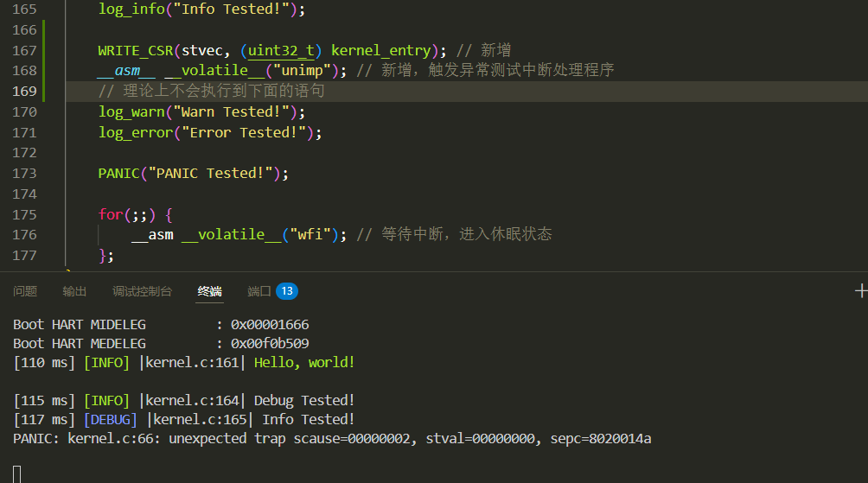Image resolution: width=868 pixels, height=483 pixels.
Task: Click line number 167 in the gutter
Action: 25,50
